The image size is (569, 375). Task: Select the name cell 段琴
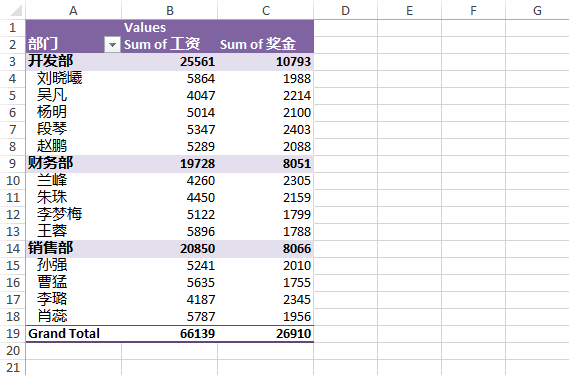pos(52,129)
